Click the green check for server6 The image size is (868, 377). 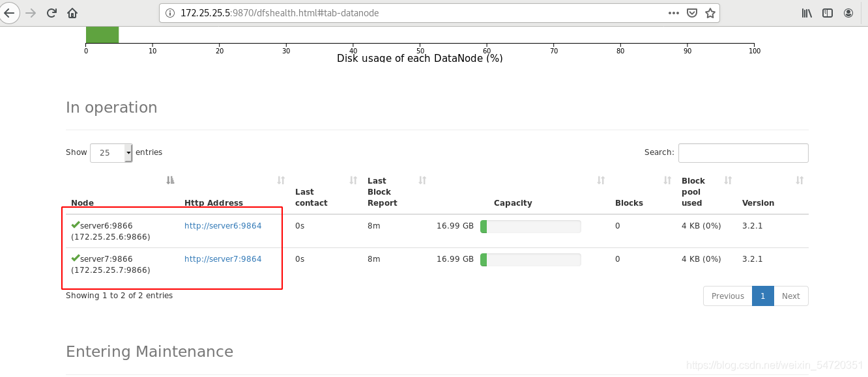point(76,225)
